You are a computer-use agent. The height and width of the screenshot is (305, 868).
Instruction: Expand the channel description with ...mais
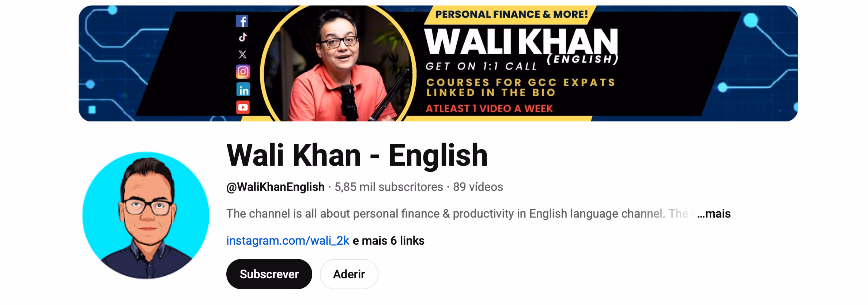pos(714,214)
